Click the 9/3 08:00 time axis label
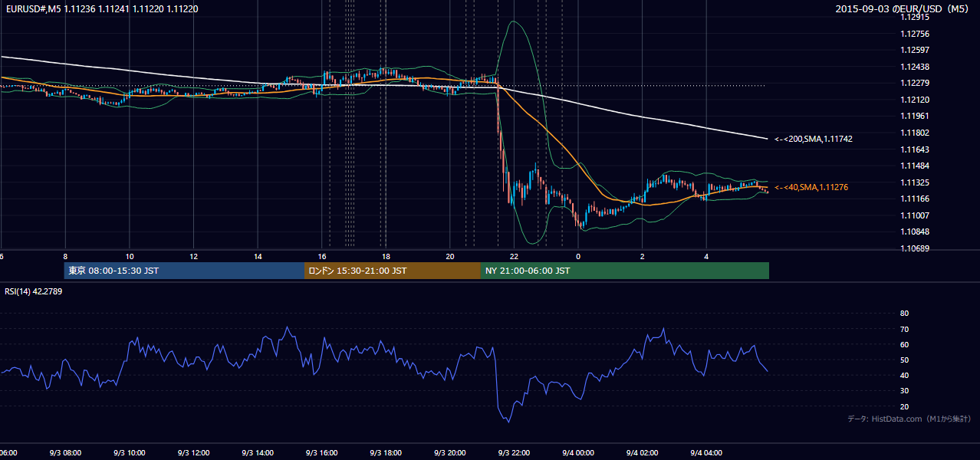 coord(65,453)
